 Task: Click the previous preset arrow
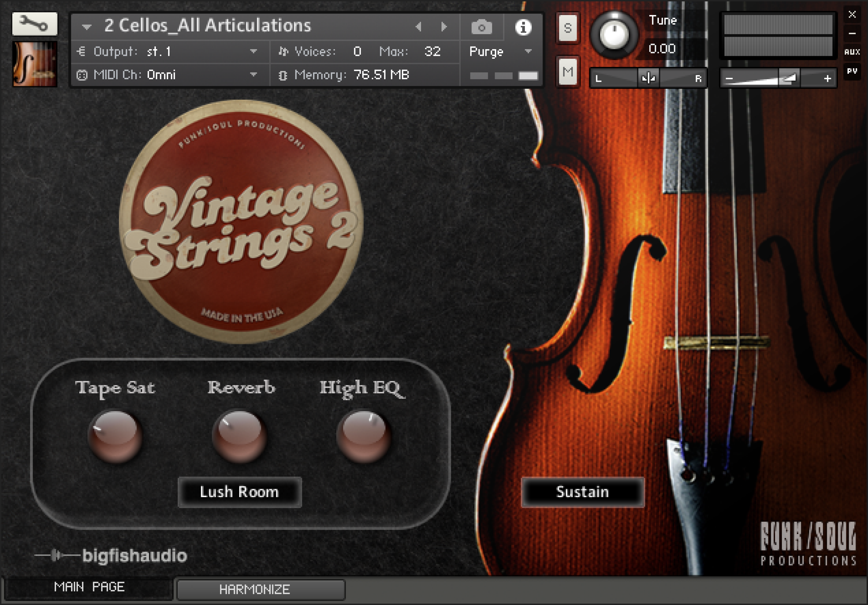tap(418, 27)
